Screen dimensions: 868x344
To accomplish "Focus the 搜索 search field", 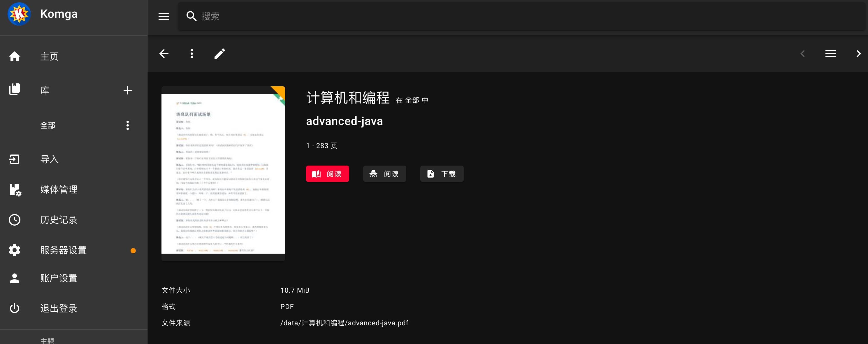I will point(522,16).
